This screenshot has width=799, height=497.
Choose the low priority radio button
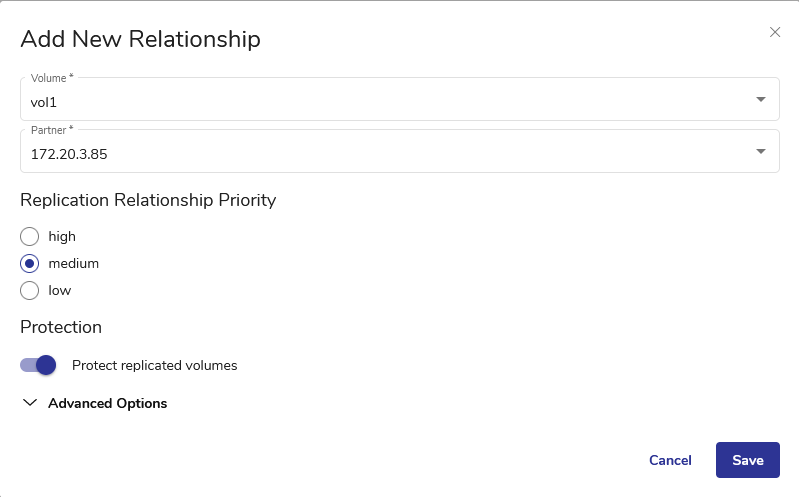30,291
